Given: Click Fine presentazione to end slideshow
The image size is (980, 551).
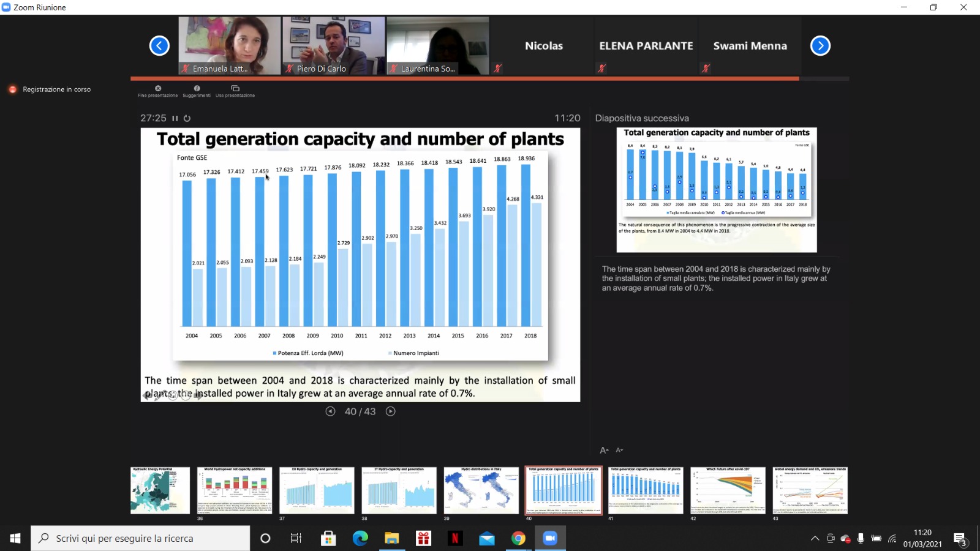Looking at the screenshot, I should pos(158,89).
